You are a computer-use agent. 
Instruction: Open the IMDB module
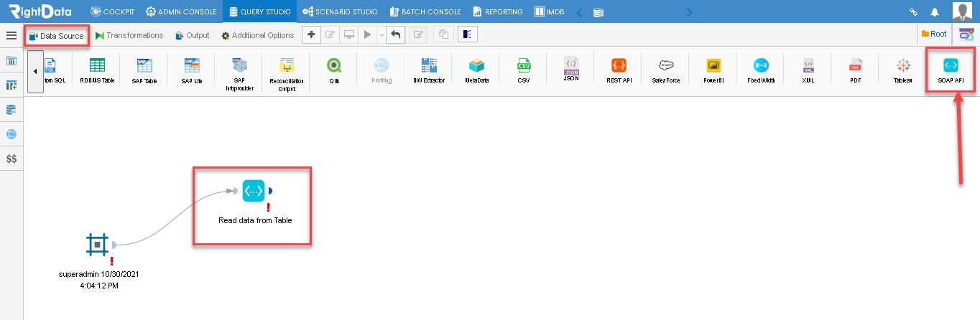pyautogui.click(x=550, y=11)
